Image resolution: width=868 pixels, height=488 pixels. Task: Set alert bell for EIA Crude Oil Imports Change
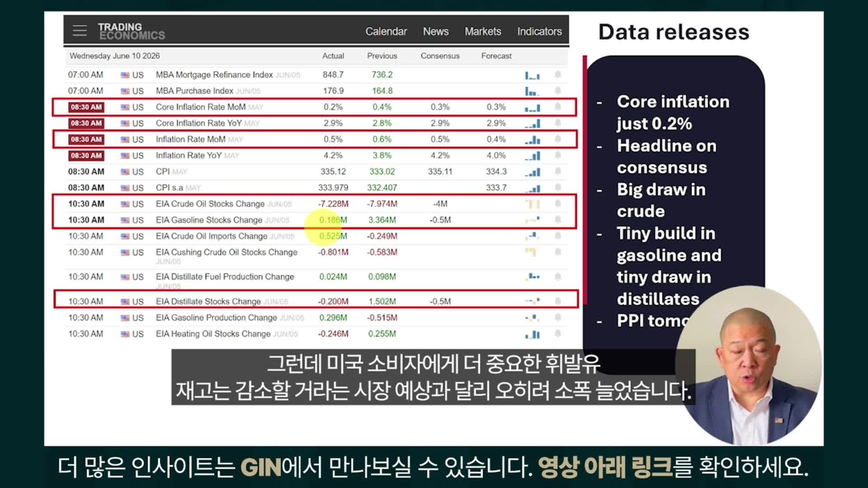[558, 236]
